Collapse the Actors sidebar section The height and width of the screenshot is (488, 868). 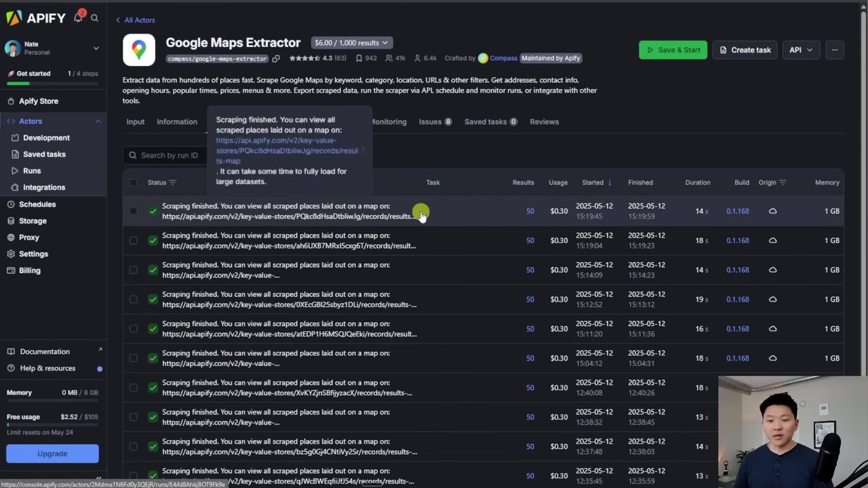pos(98,121)
